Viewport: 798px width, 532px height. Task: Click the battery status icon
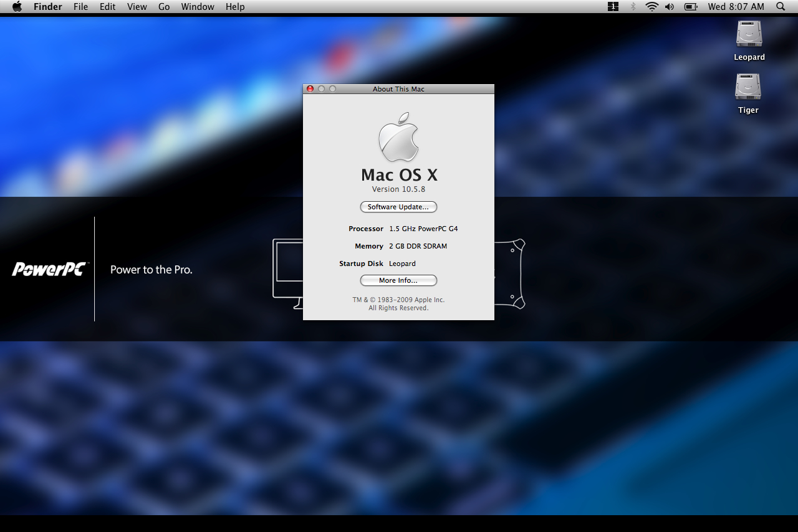coord(691,7)
